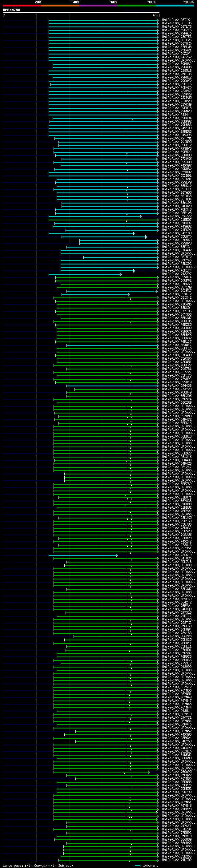This screenshot has height=868, width=197.
Task: Select hit name UniRef100_A7Q5X9
Action: 176,240
